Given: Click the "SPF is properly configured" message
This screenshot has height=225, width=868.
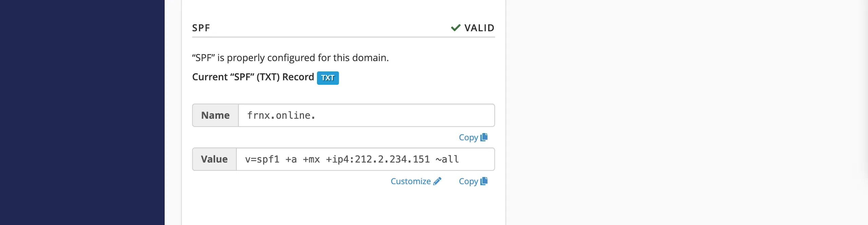Looking at the screenshot, I should pyautogui.click(x=290, y=58).
